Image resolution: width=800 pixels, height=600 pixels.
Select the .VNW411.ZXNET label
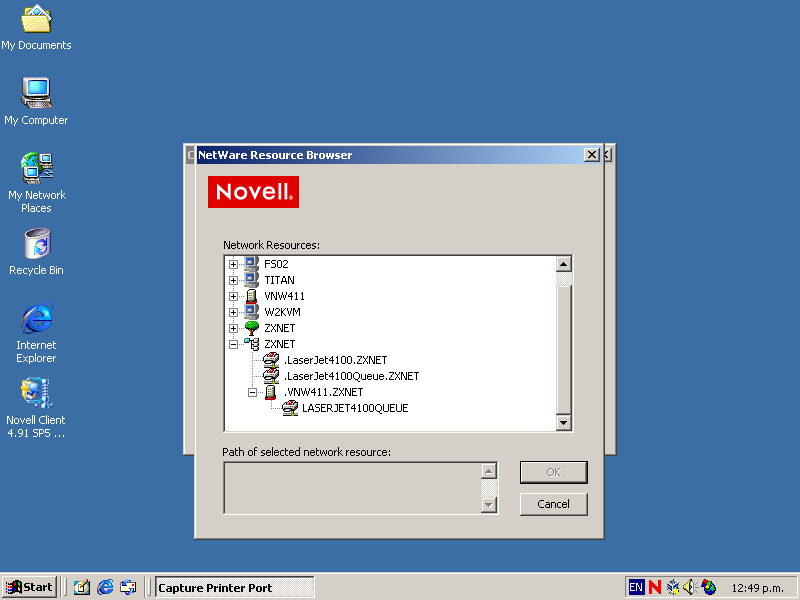coord(323,392)
